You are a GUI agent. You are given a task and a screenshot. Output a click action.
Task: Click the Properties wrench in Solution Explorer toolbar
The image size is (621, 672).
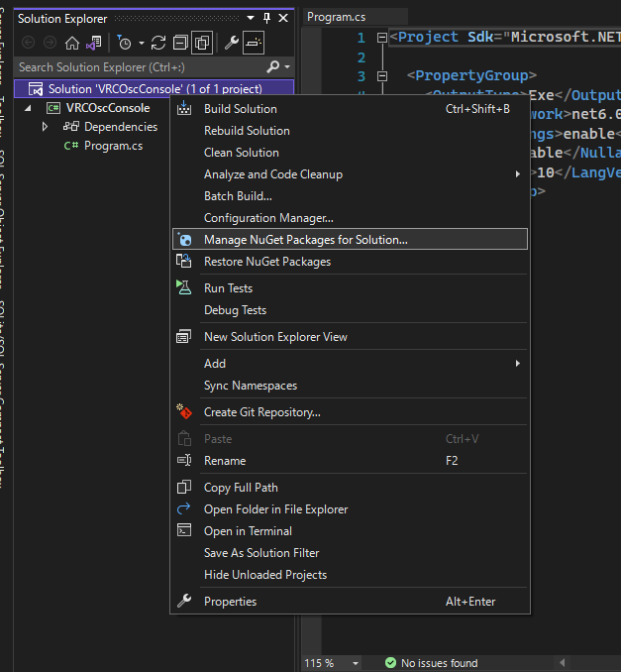click(x=232, y=43)
